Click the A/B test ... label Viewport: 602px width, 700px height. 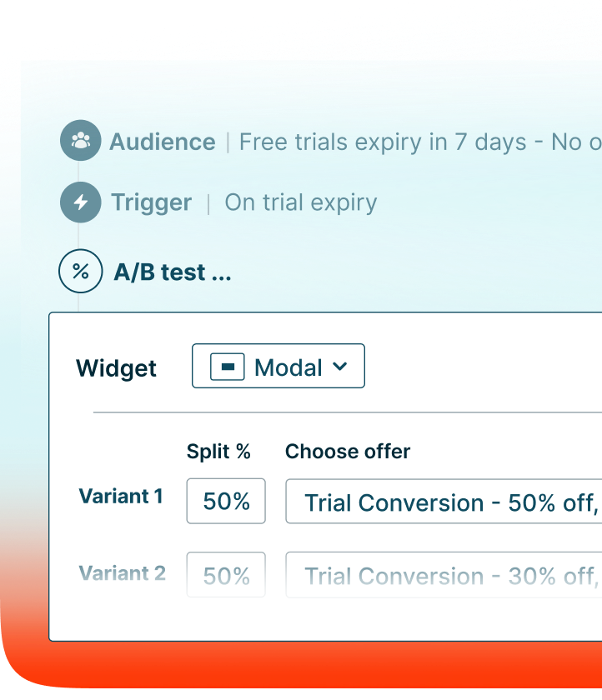(x=172, y=271)
